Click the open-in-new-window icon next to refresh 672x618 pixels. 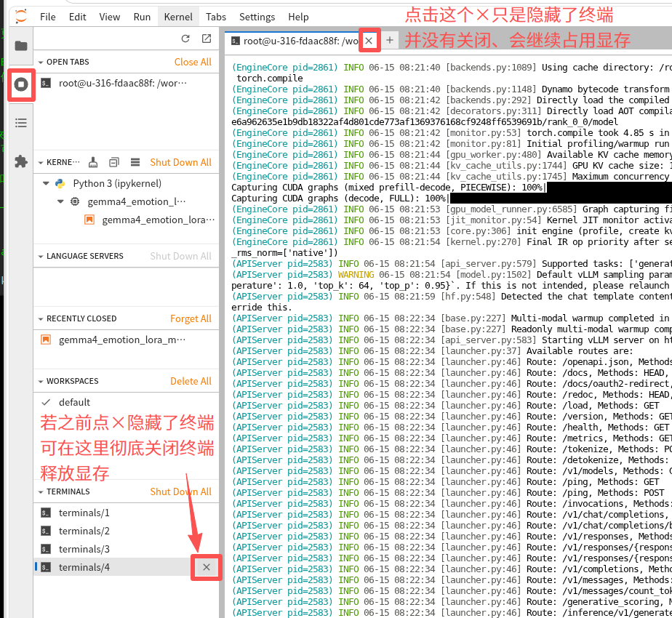(207, 39)
